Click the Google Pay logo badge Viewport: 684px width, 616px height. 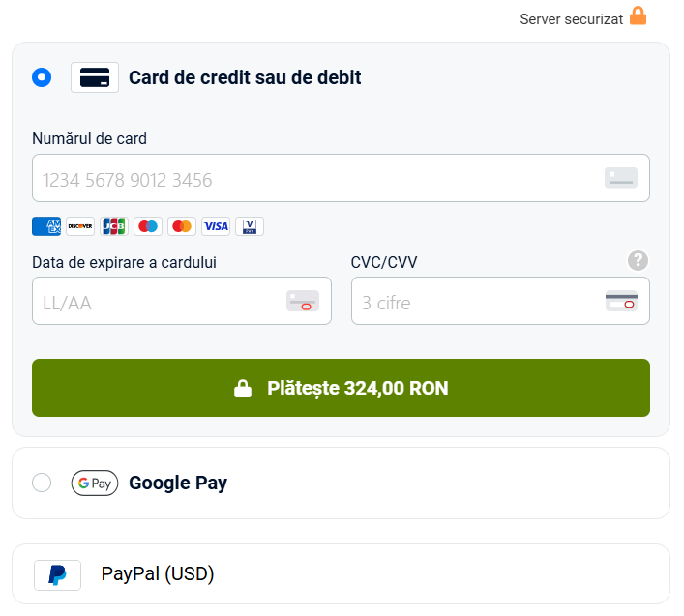point(95,484)
